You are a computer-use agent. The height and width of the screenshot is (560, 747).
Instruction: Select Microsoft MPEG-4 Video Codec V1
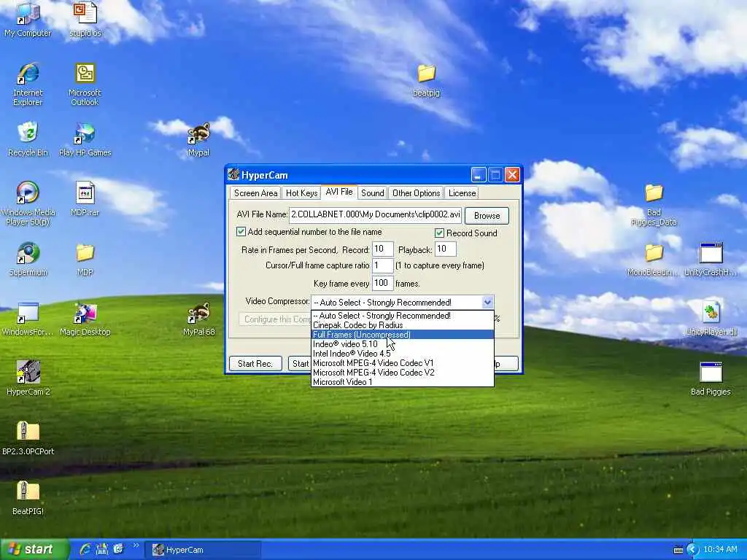[402, 363]
